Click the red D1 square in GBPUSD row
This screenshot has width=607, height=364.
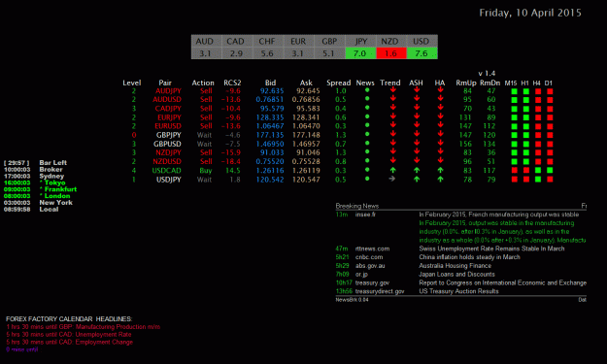[x=550, y=144]
